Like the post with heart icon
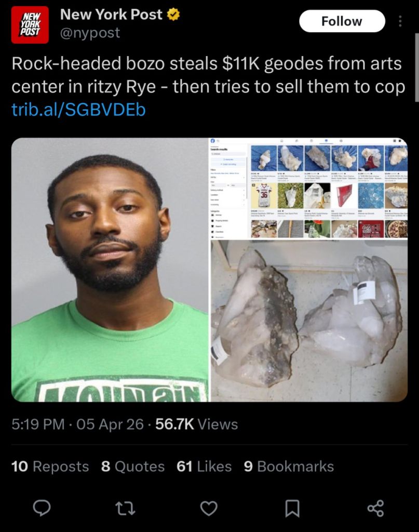419x532 pixels. click(x=209, y=508)
